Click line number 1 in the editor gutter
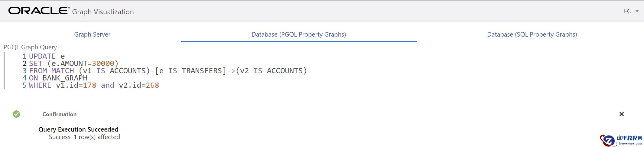The image size is (644, 147). (24, 56)
